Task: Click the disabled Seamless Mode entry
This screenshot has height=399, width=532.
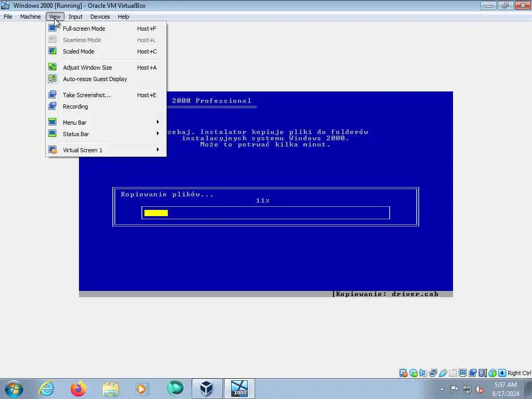Action: [x=106, y=40]
